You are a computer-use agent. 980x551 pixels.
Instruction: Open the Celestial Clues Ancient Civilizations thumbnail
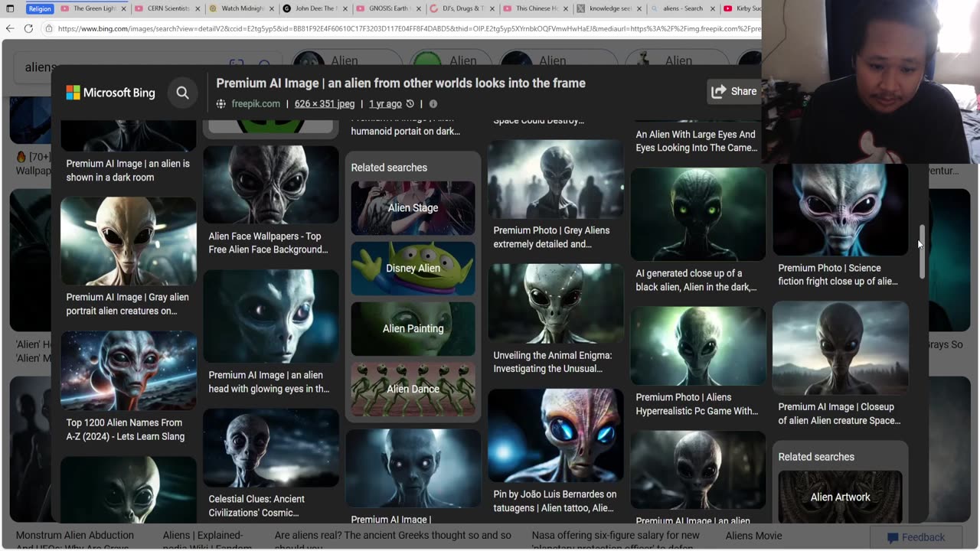point(271,448)
